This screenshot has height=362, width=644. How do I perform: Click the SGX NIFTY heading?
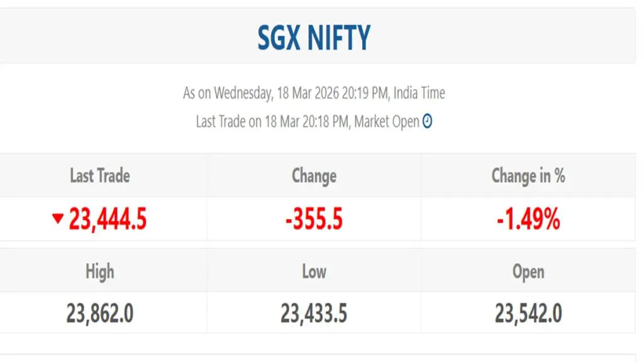(x=314, y=38)
